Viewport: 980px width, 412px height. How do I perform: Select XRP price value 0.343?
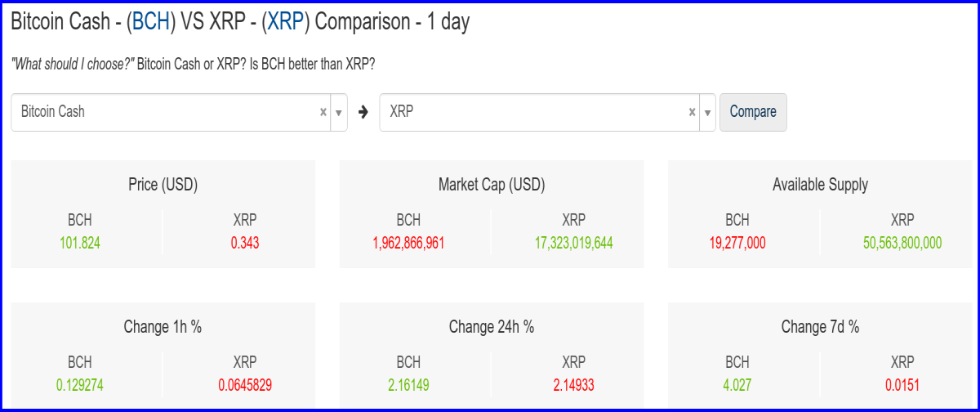pos(245,243)
